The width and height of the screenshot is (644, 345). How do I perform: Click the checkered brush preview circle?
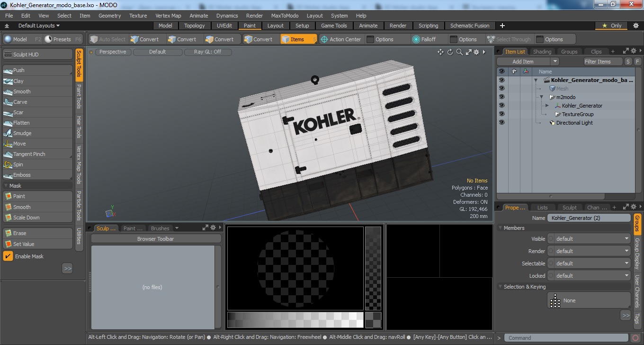(295, 268)
